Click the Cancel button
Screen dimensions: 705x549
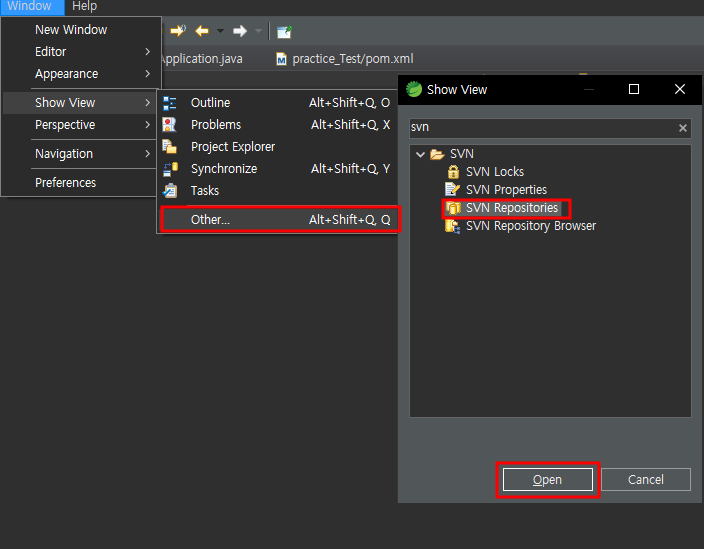point(645,480)
